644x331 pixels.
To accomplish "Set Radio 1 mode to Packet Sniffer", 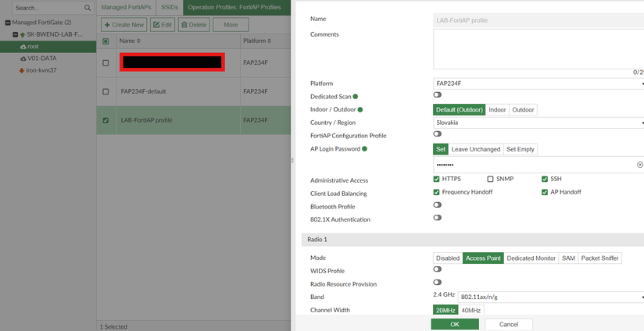I will 599,258.
